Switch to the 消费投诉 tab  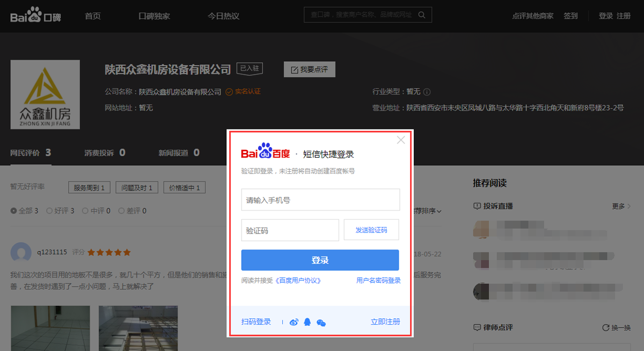(x=104, y=153)
